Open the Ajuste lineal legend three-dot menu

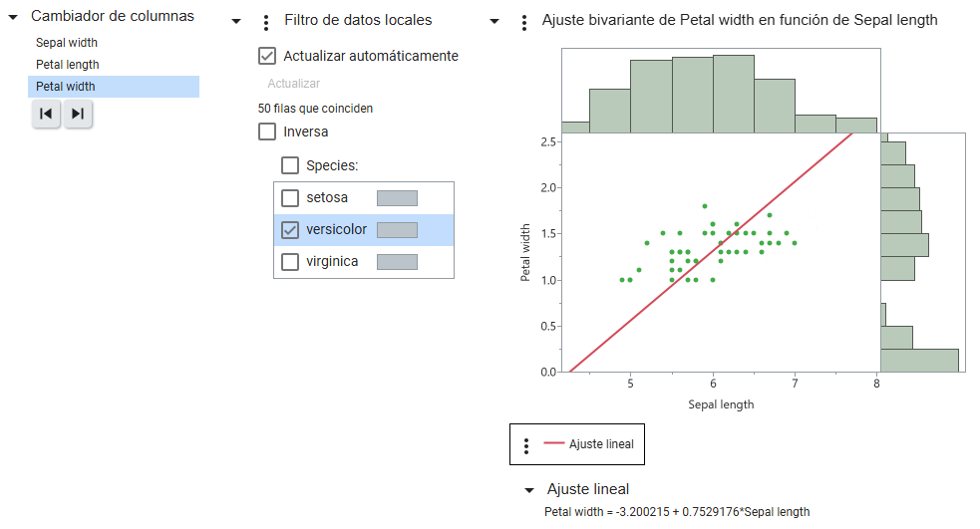click(526, 445)
